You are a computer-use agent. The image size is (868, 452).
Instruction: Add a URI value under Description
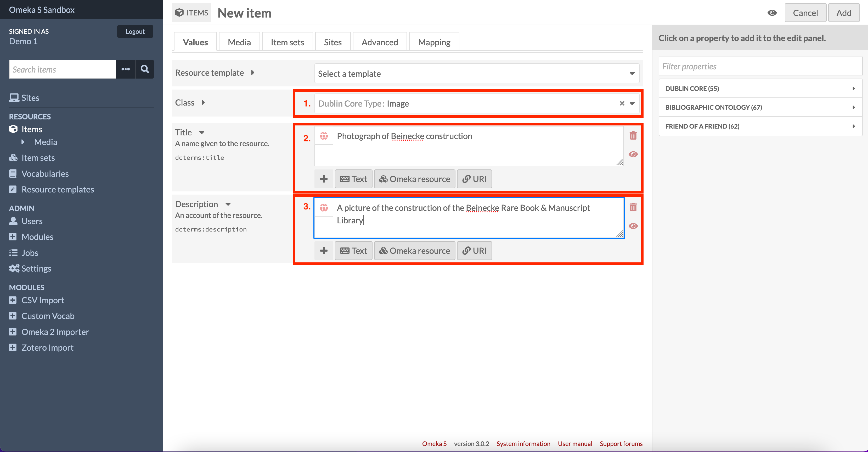(x=474, y=251)
